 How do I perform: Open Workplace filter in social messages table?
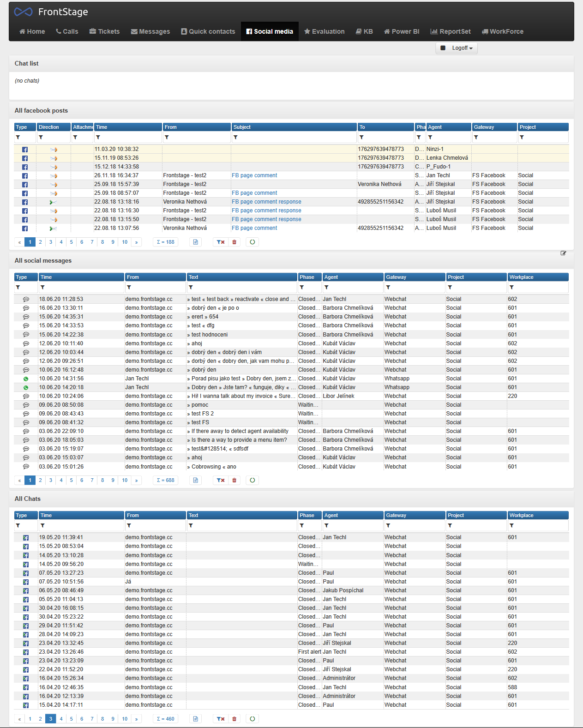[x=511, y=287]
